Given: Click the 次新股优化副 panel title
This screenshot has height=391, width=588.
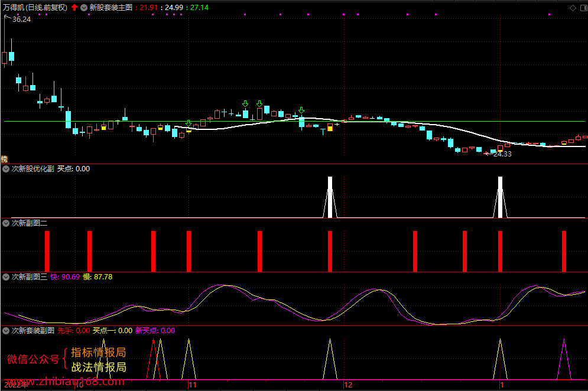Looking at the screenshot, I should [x=33, y=169].
